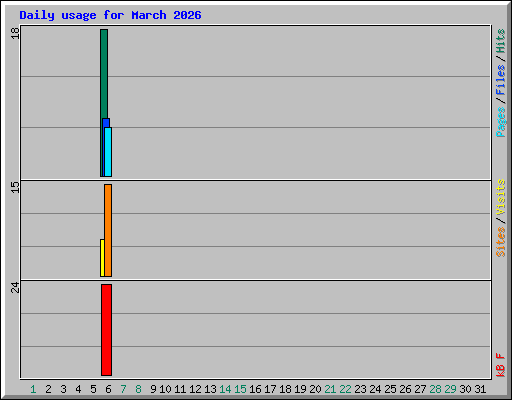Click day 7 on the x-axis
The width and height of the screenshot is (512, 400).
[x=123, y=389]
